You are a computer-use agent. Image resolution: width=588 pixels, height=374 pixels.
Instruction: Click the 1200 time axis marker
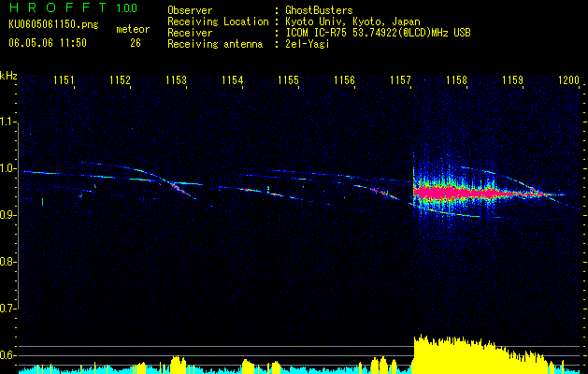pyautogui.click(x=569, y=79)
